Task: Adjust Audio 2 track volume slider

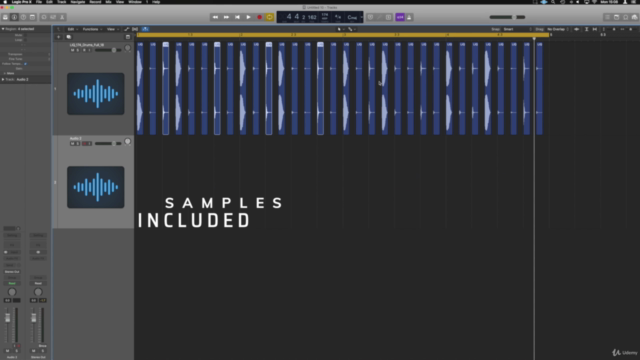Action: click(x=108, y=144)
